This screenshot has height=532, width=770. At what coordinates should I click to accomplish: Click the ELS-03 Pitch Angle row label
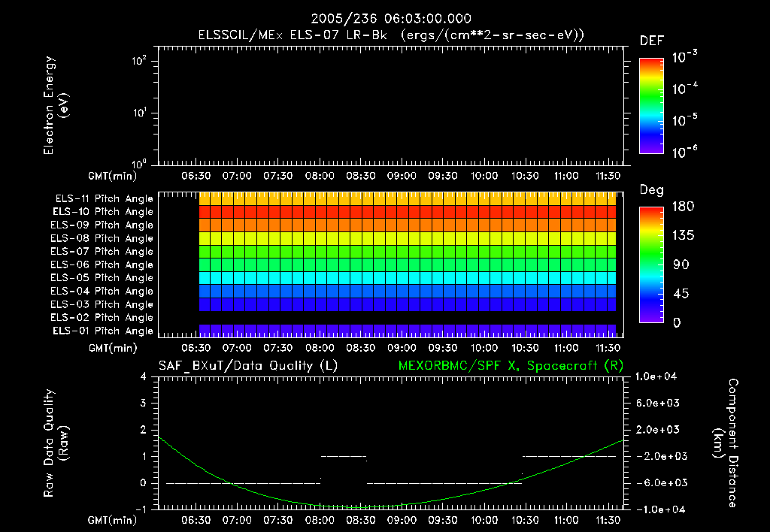pyautogui.click(x=102, y=305)
